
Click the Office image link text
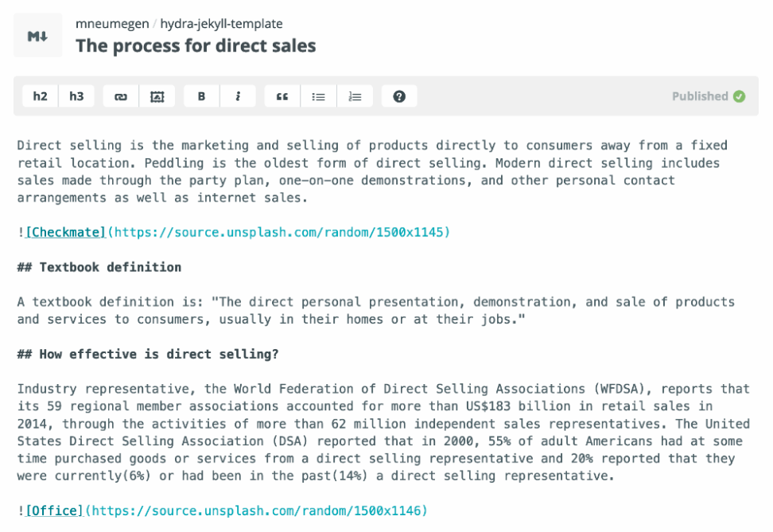click(54, 511)
